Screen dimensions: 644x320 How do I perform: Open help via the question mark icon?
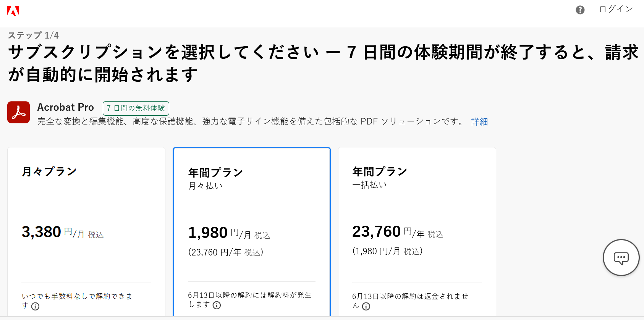580,10
